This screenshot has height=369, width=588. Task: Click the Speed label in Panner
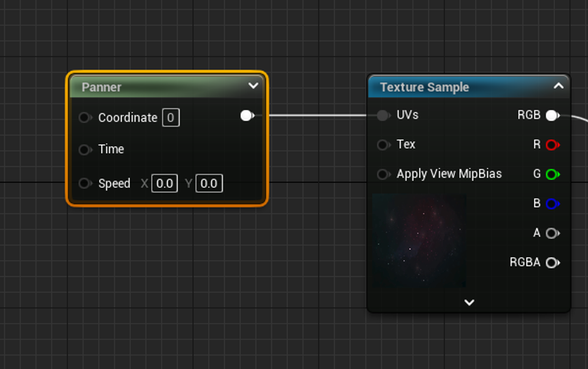(x=114, y=184)
